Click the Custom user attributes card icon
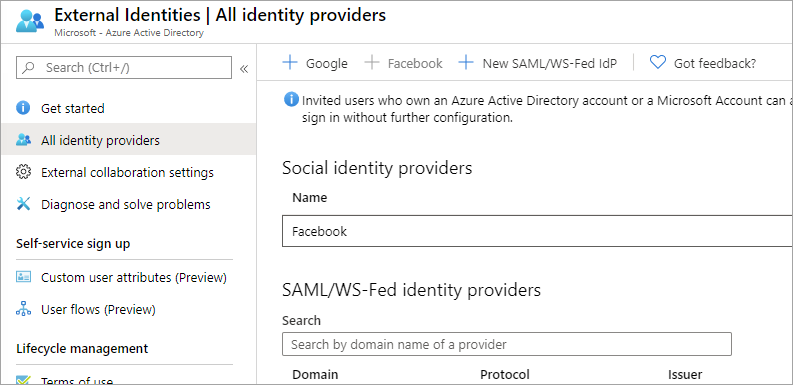The height and width of the screenshot is (385, 793). 23,277
